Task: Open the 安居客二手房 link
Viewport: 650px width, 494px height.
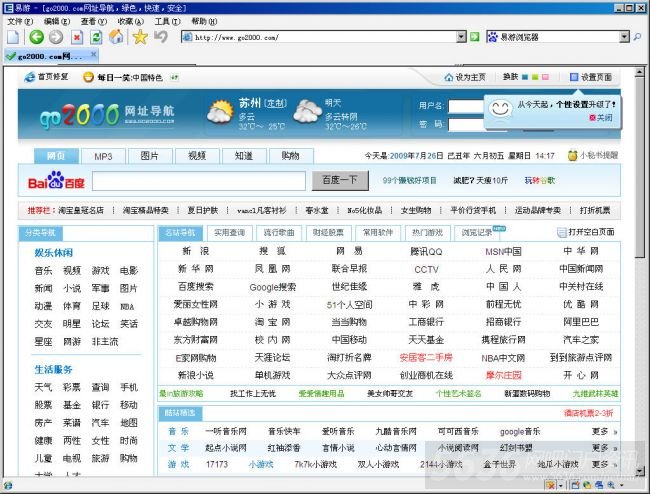Action: point(426,357)
